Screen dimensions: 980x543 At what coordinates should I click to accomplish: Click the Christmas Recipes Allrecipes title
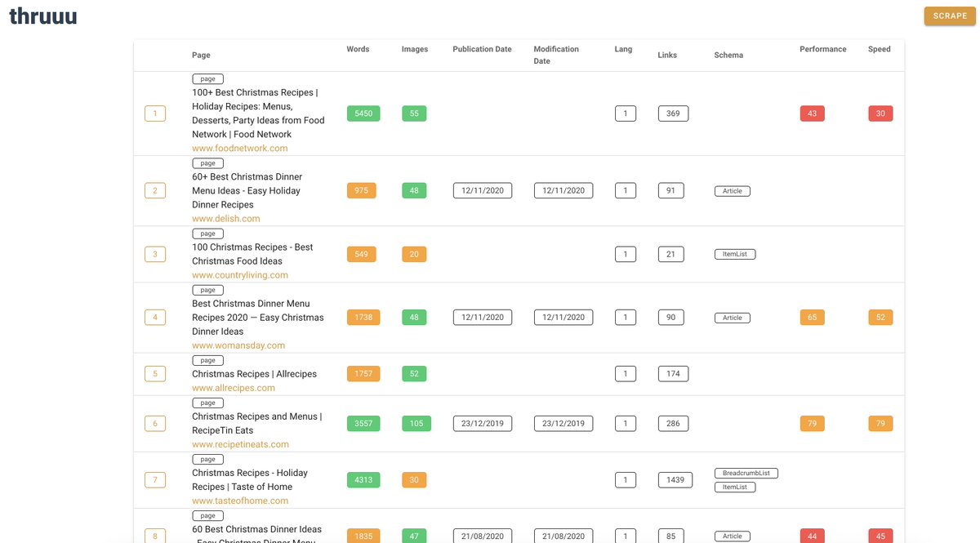pos(254,374)
